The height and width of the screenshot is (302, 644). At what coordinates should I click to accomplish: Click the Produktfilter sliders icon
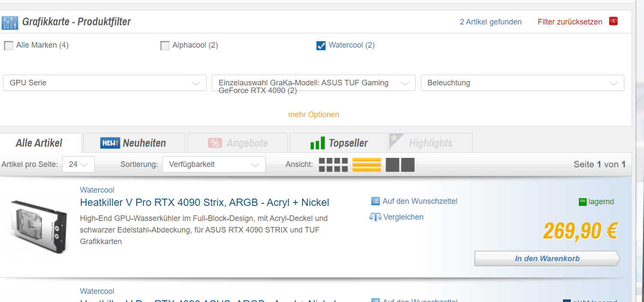(10, 22)
